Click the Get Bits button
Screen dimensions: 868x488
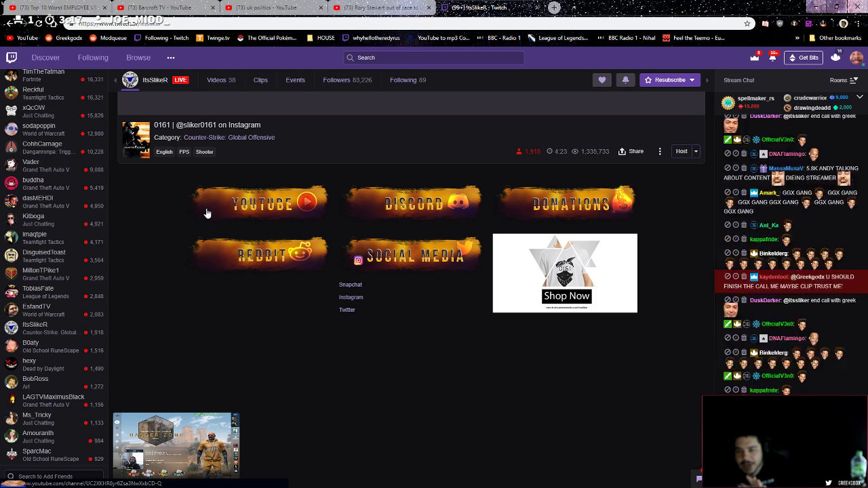(804, 58)
